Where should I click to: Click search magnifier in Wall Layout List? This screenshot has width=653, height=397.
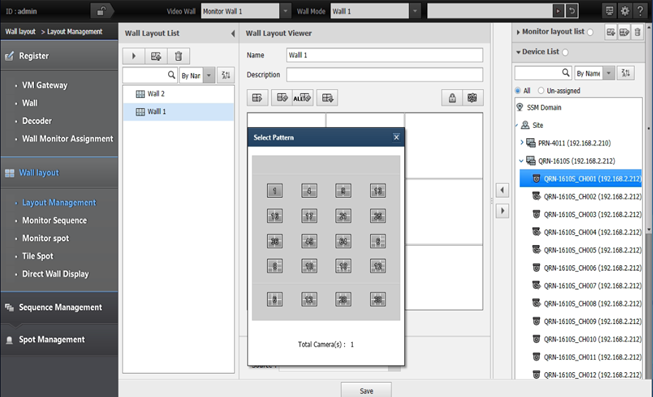pos(171,75)
